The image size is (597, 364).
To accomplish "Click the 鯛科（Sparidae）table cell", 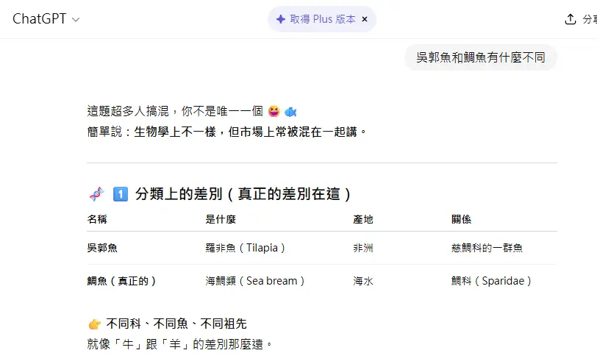I will coord(491,281).
